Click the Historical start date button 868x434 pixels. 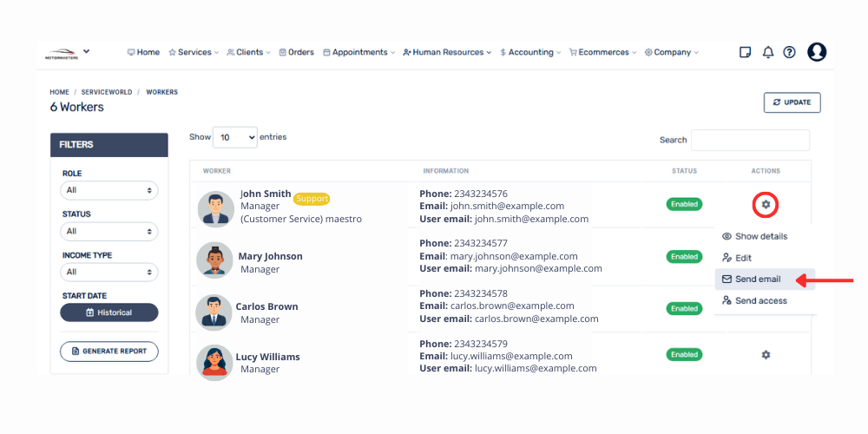tap(108, 312)
